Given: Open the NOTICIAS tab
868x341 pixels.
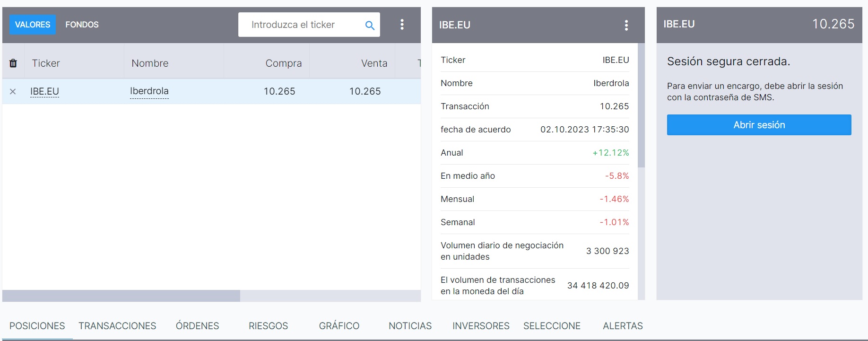Looking at the screenshot, I should point(410,326).
